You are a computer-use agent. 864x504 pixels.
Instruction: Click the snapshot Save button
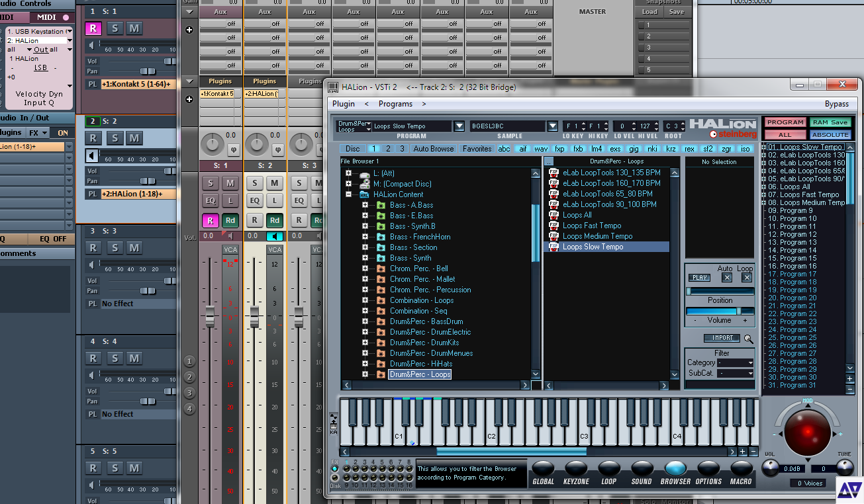pos(677,12)
